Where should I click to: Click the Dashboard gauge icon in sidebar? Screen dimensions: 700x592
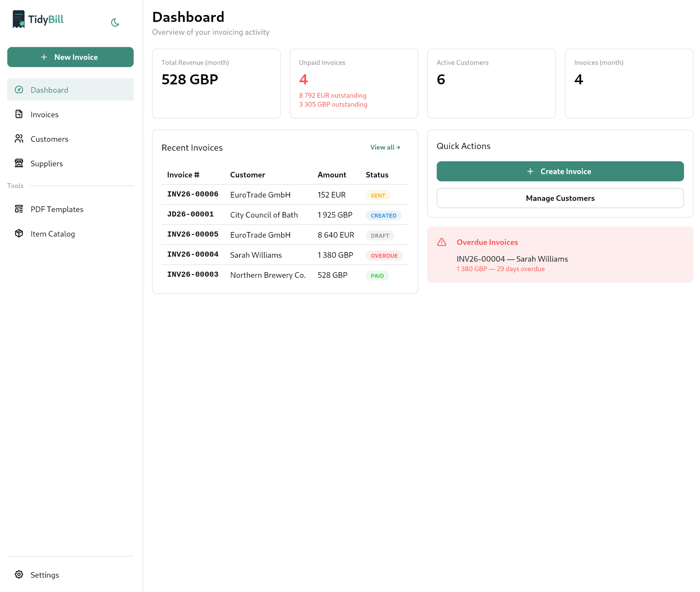pos(19,90)
